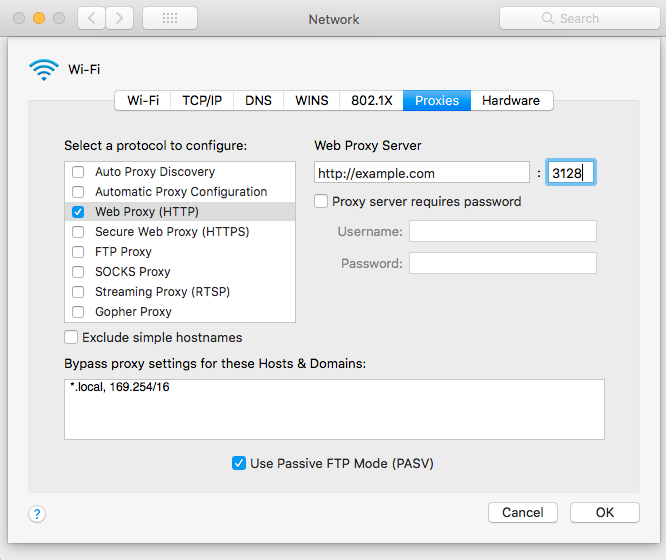Open the help question mark button
666x560 pixels.
tap(37, 514)
